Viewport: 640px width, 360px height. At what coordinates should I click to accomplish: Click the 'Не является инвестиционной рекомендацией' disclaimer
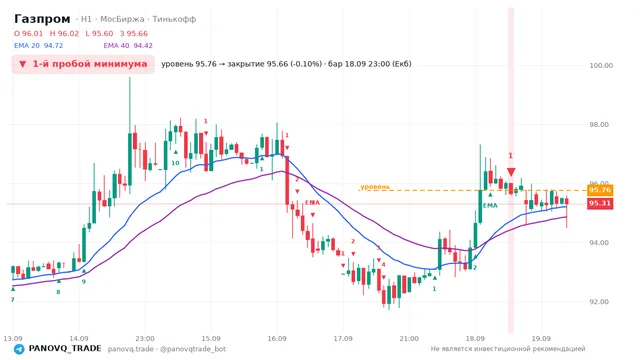click(508, 349)
